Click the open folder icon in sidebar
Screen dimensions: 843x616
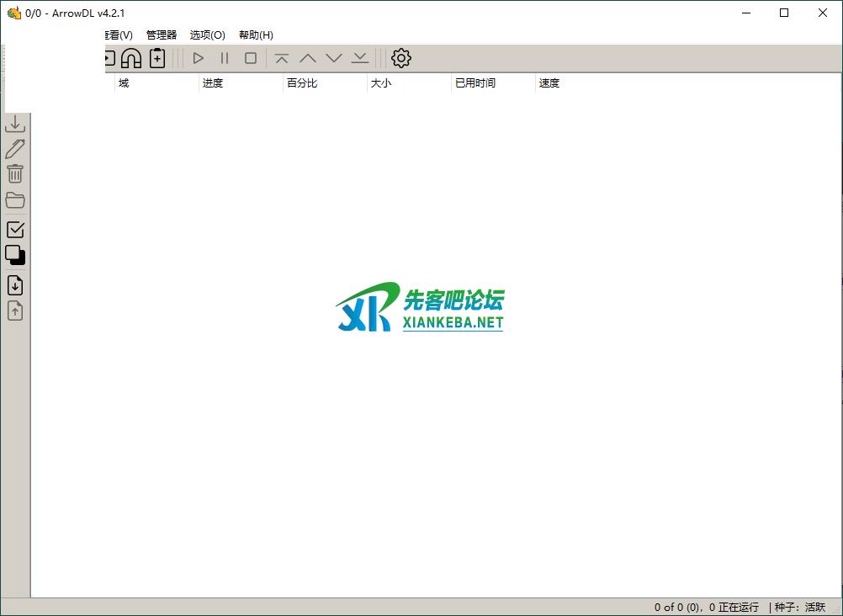coord(15,200)
